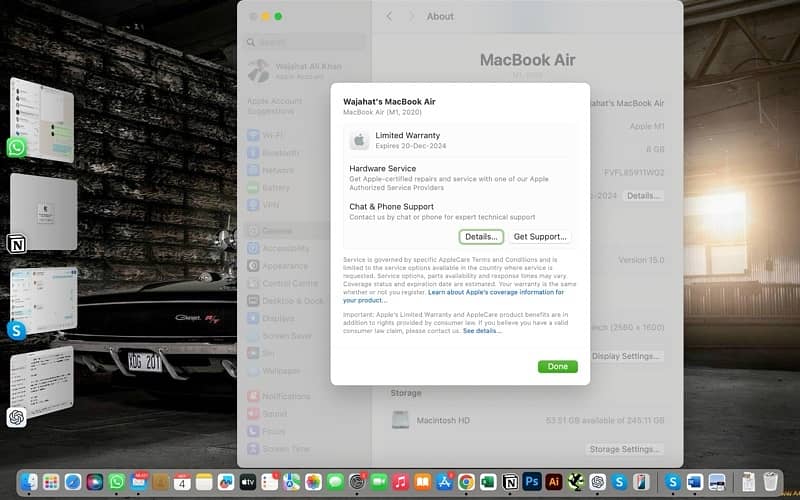
Task: Follow the See details link
Action: click(482, 330)
